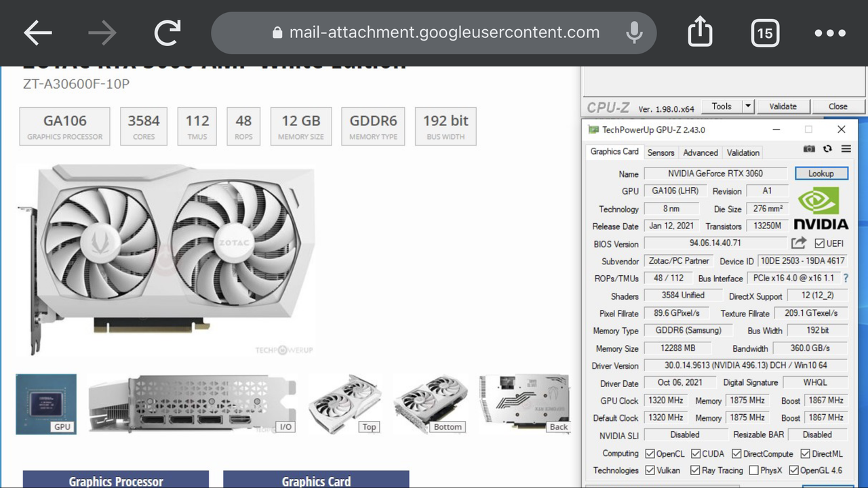Click the 192 bit Bus Width badge
The width and height of the screenshot is (868, 488).
click(446, 126)
